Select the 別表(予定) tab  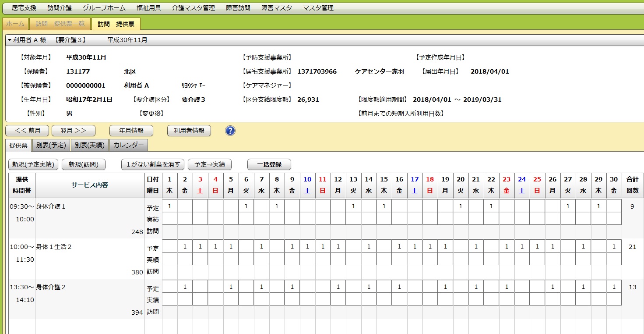point(51,146)
